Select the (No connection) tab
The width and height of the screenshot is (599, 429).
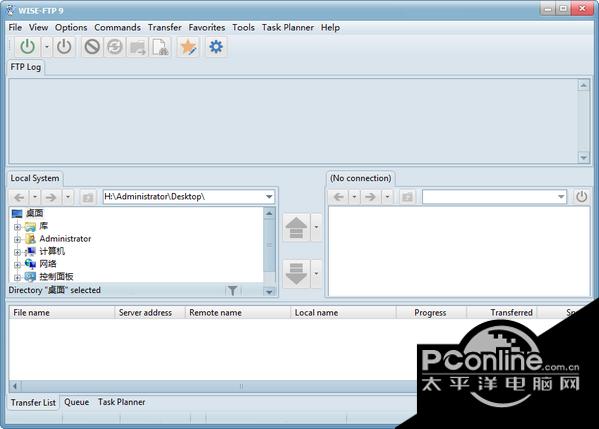pos(360,178)
